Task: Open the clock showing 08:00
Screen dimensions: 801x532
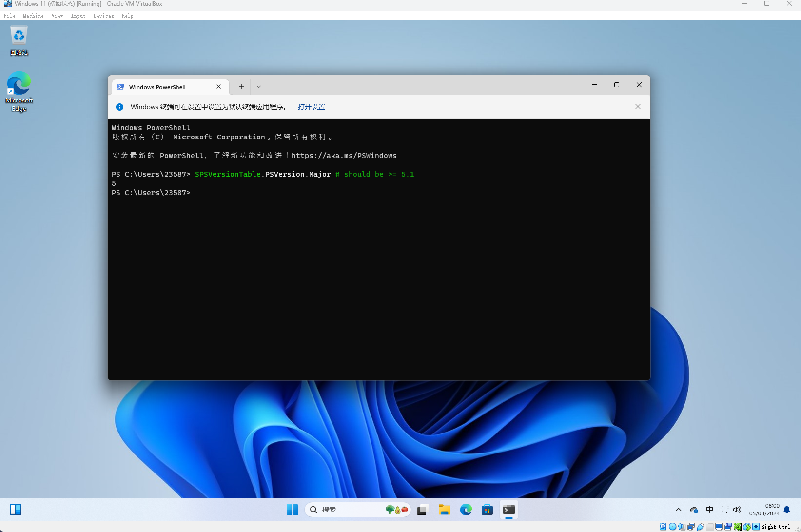Action: click(764, 510)
